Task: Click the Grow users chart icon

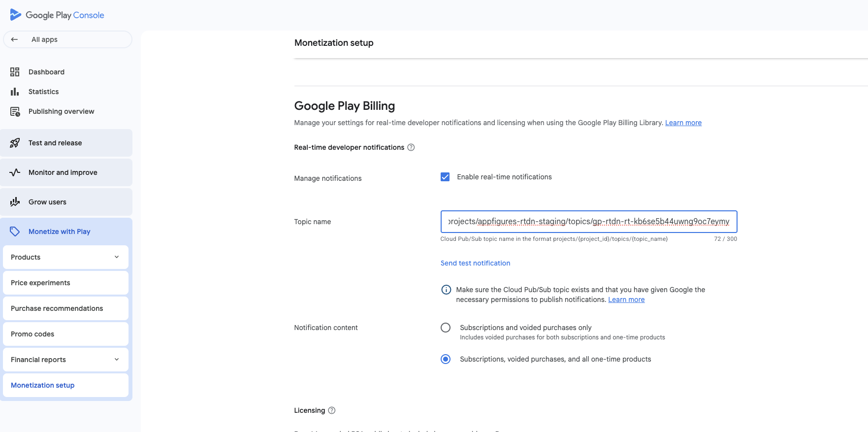Action: coord(15,202)
